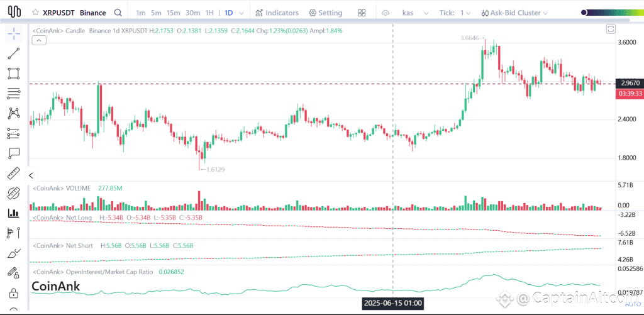Select the horizontal lines tool
Image resolution: width=644 pixels, height=315 pixels.
click(14, 94)
